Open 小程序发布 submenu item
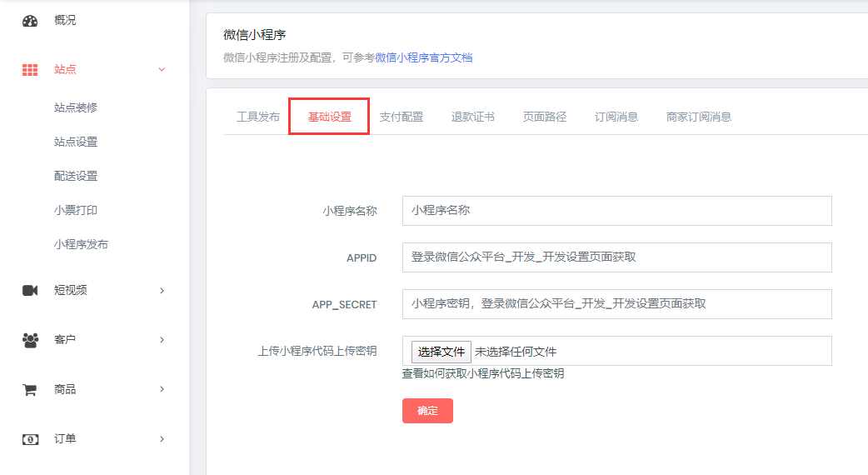868x475 pixels. click(81, 245)
